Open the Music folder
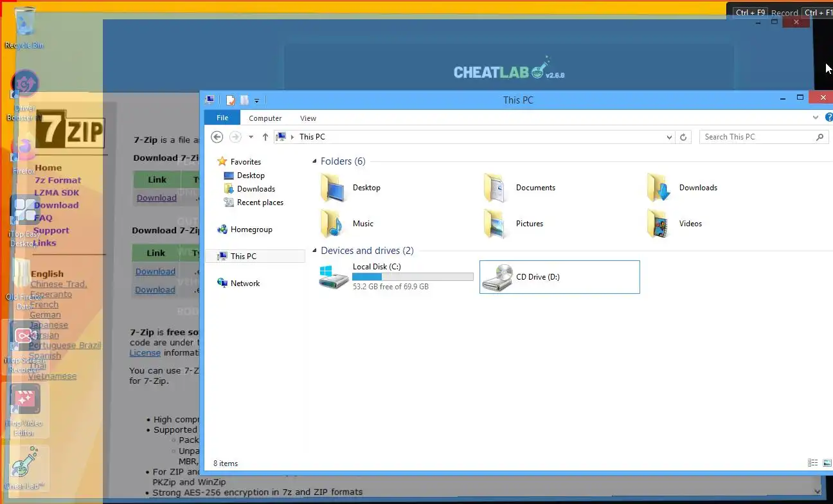Viewport: 833px width, 504px height. (347, 224)
